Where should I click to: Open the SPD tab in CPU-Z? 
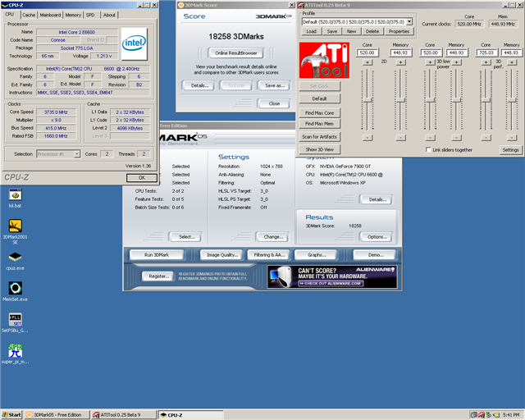click(92, 15)
